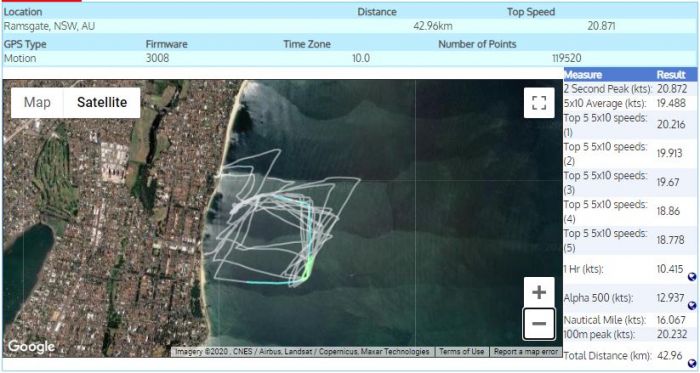This screenshot has width=700, height=373.
Task: Click the Alpha 500 globe icon
Action: (692, 306)
